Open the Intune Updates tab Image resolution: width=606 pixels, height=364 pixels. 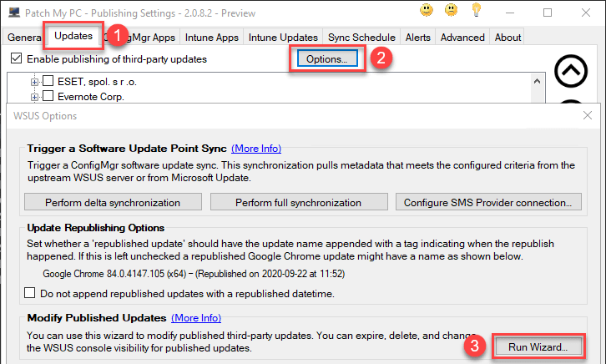click(283, 38)
